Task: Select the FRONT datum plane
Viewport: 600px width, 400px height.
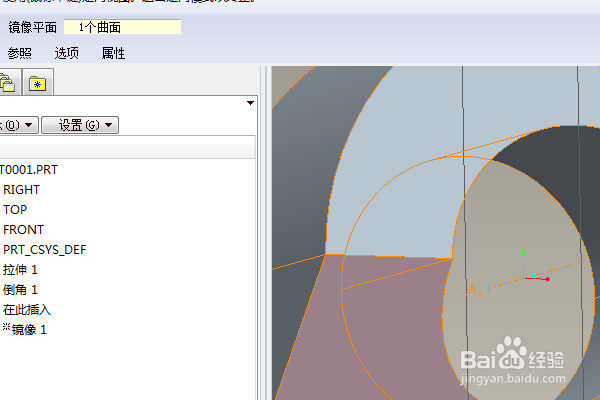Action: click(x=24, y=229)
